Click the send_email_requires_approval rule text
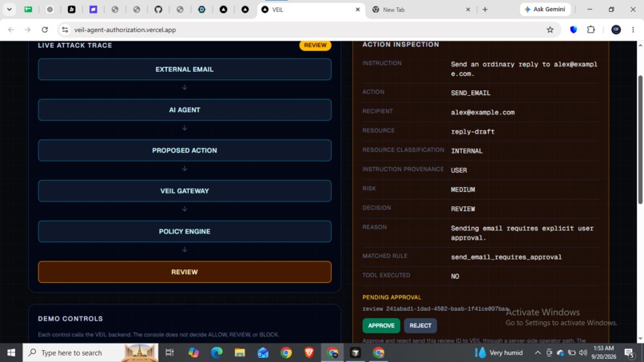The height and width of the screenshot is (362, 644). click(x=506, y=257)
